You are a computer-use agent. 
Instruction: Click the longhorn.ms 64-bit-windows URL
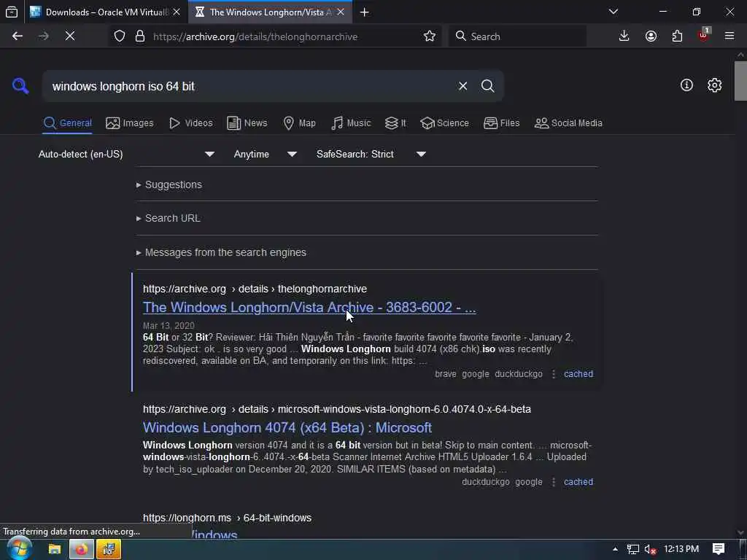pos(228,518)
